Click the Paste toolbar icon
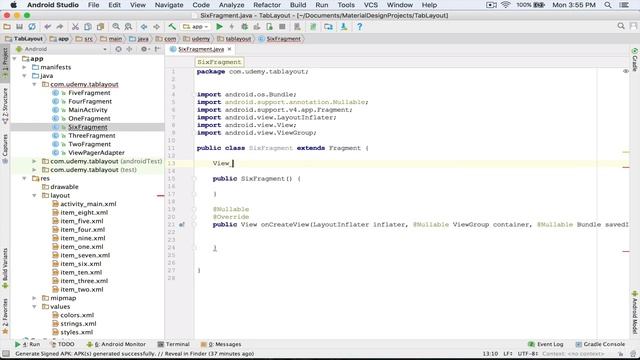 [100, 27]
